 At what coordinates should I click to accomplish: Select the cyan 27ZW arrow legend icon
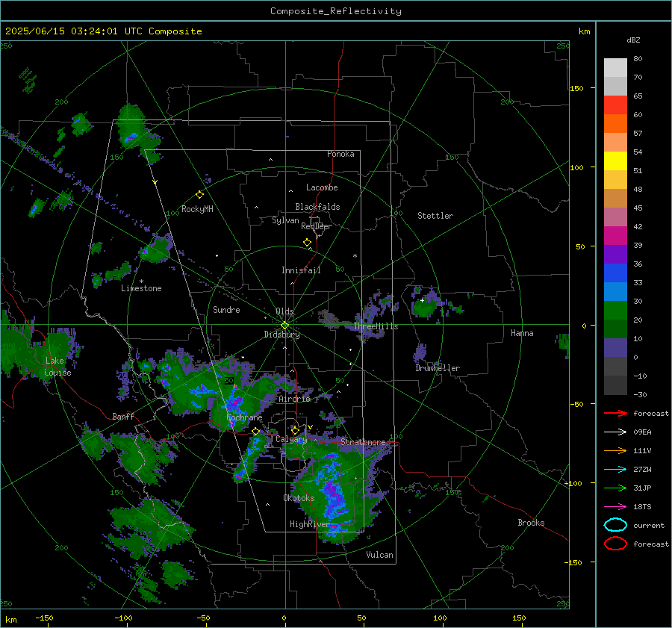pos(615,470)
